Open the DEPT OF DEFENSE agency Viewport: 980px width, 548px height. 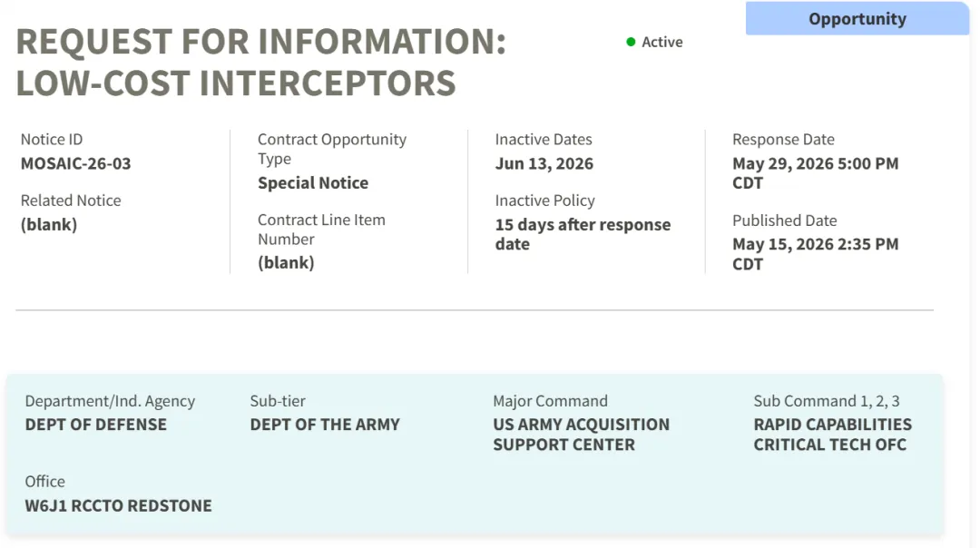[x=95, y=425]
